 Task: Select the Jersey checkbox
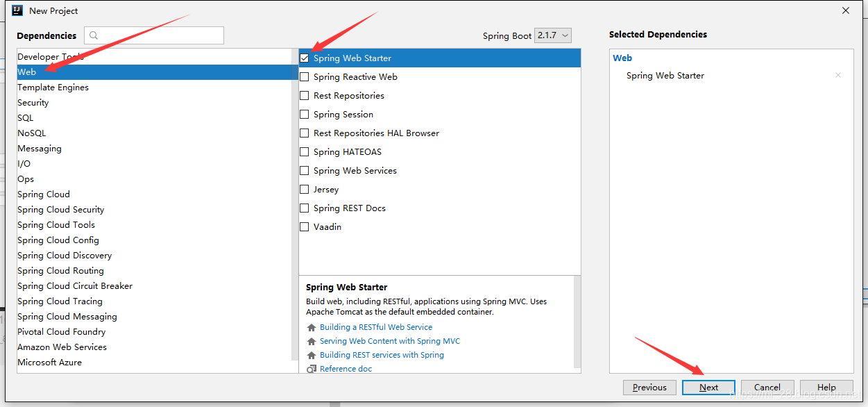[x=305, y=190]
